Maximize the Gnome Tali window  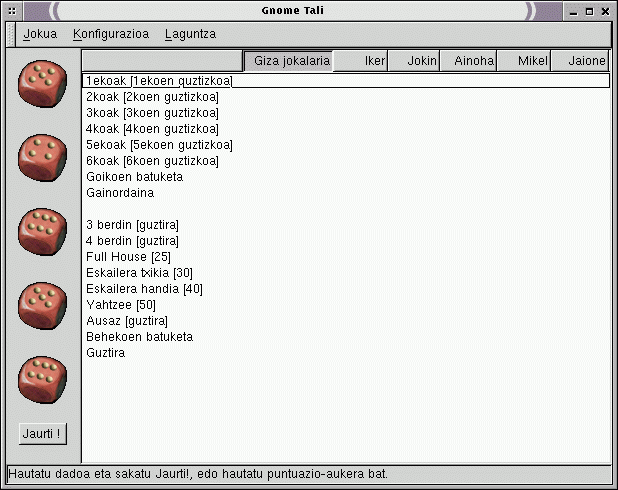(589, 11)
